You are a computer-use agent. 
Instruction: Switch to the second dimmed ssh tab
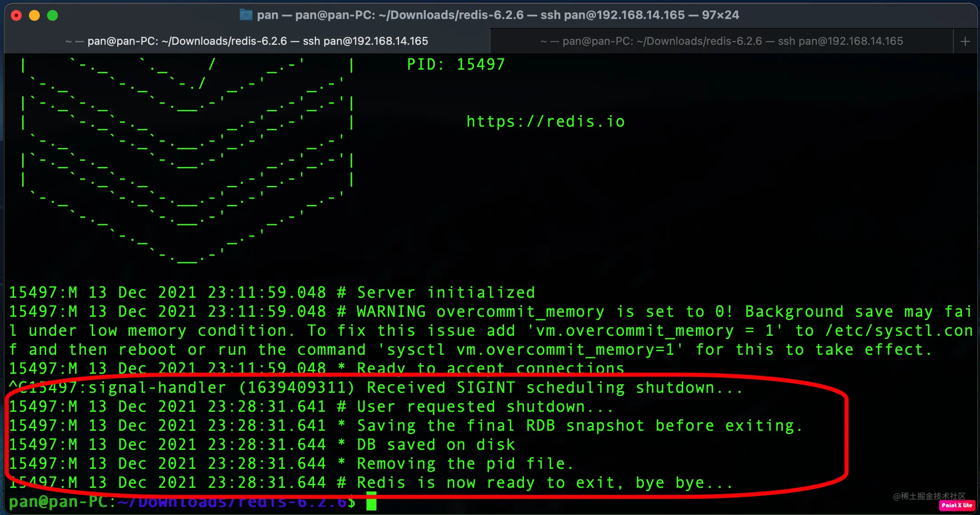click(722, 41)
